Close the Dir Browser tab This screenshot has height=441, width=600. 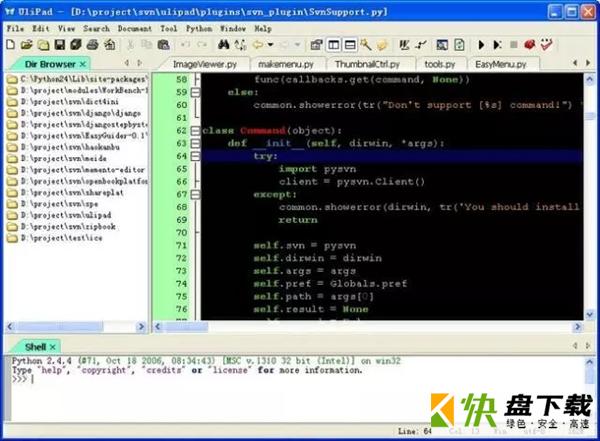83,64
